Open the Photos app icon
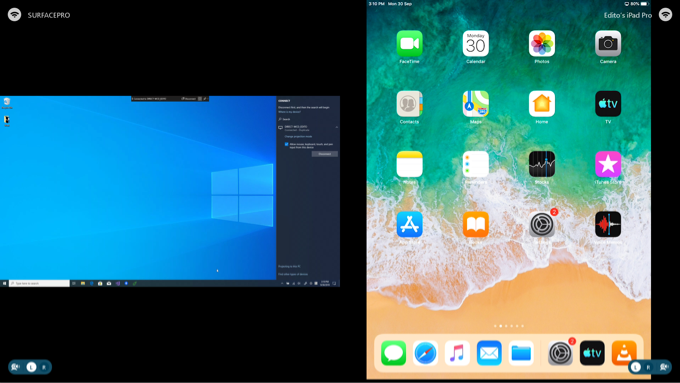Image resolution: width=680 pixels, height=383 pixels. [542, 43]
